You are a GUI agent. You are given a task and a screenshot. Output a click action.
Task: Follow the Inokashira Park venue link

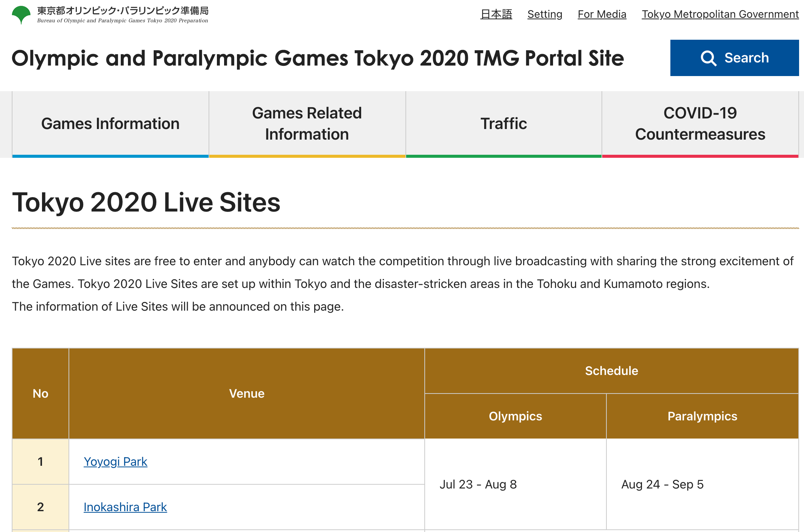pyautogui.click(x=125, y=507)
